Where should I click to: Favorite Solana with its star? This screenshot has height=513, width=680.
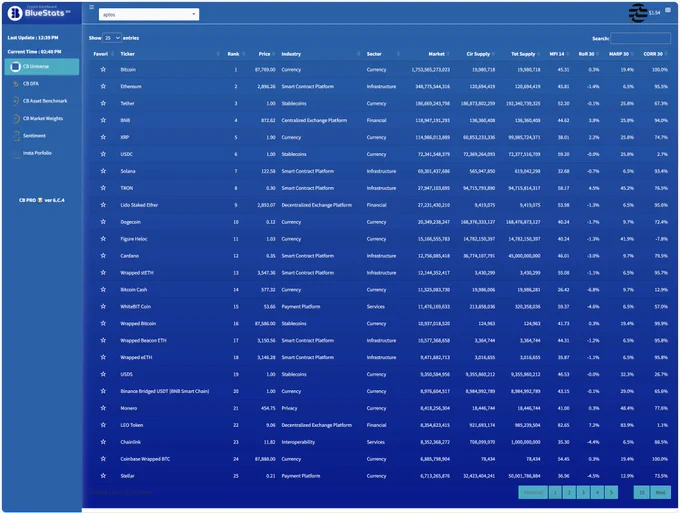click(x=103, y=171)
